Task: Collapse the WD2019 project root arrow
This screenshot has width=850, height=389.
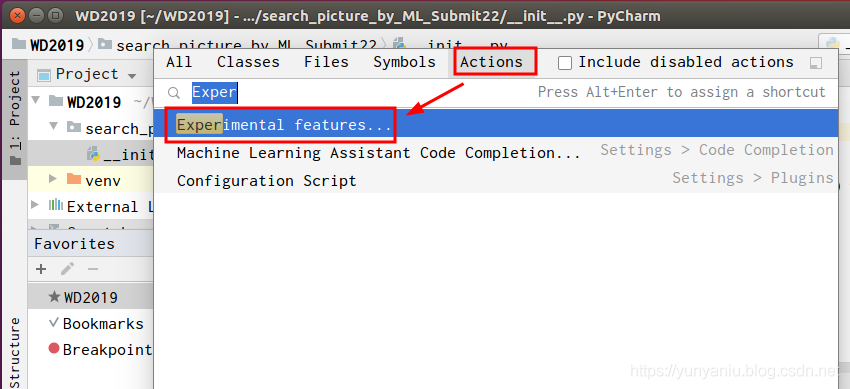Action: coord(36,100)
